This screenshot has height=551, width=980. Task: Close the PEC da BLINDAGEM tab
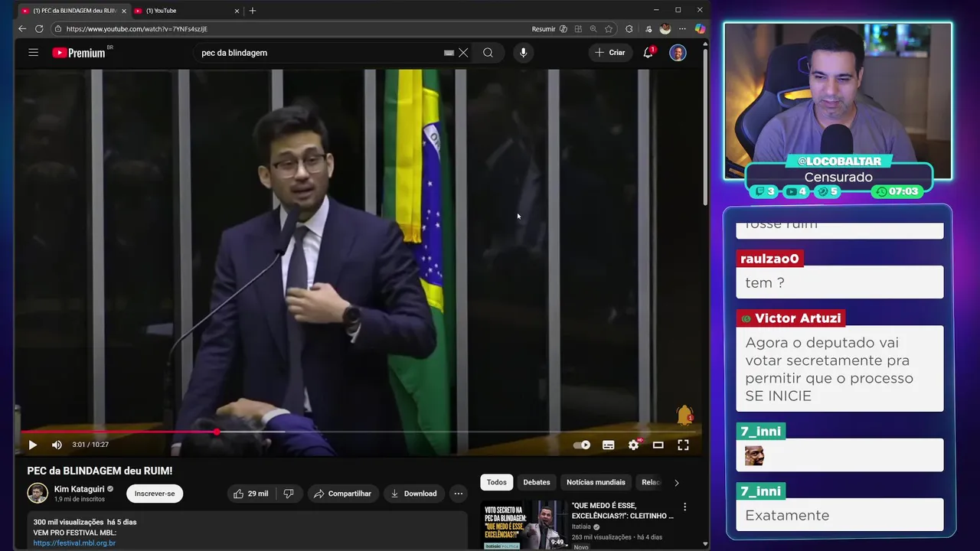click(124, 11)
